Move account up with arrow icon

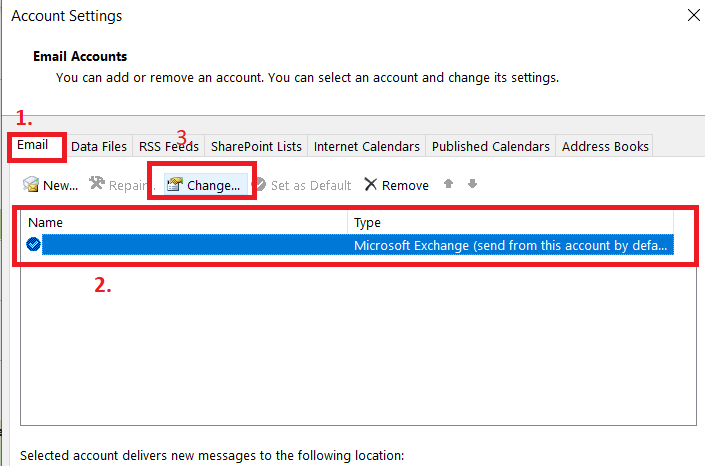click(x=451, y=184)
